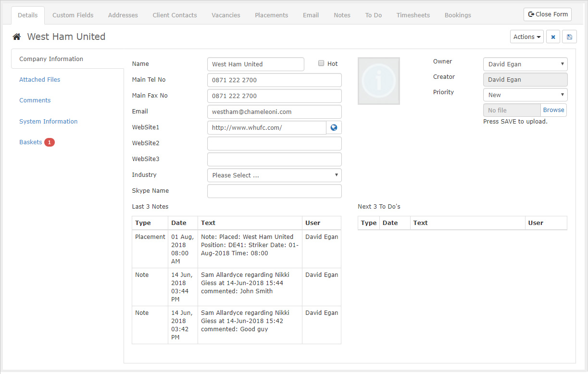
Task: Open the Attached Files section
Action: point(40,80)
